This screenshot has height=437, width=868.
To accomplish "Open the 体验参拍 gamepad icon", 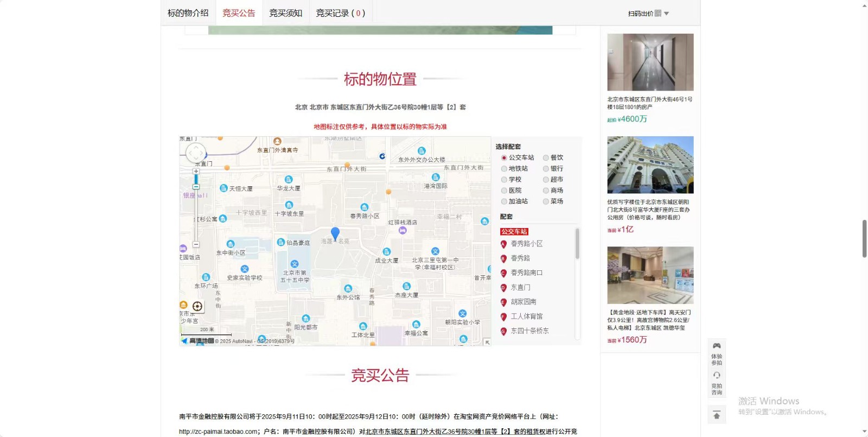I will (717, 346).
